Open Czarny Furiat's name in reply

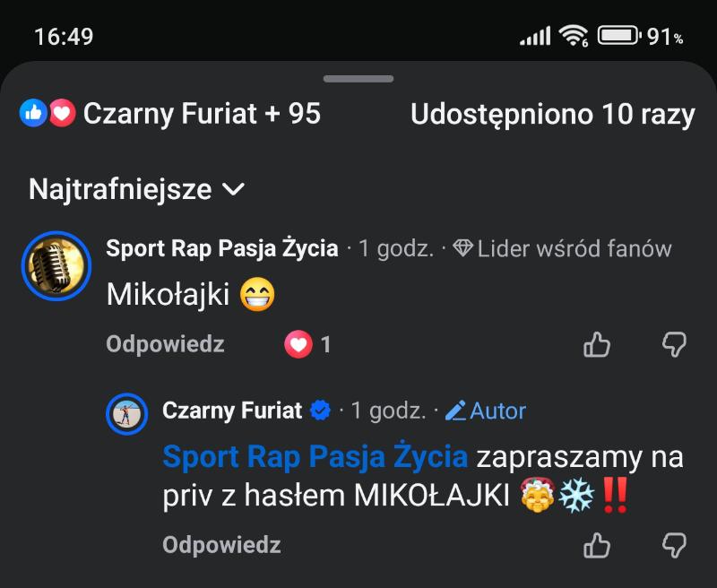233,411
